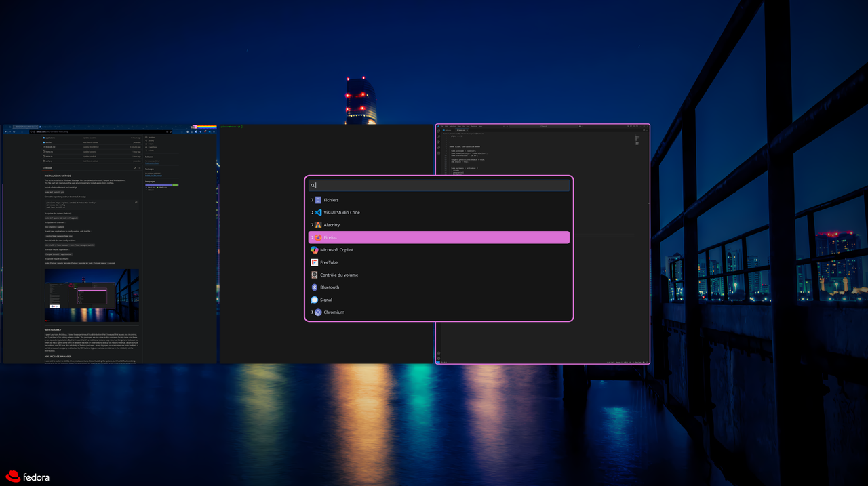
Task: Click pencil edit icon on GitHub README header
Action: [x=135, y=167]
